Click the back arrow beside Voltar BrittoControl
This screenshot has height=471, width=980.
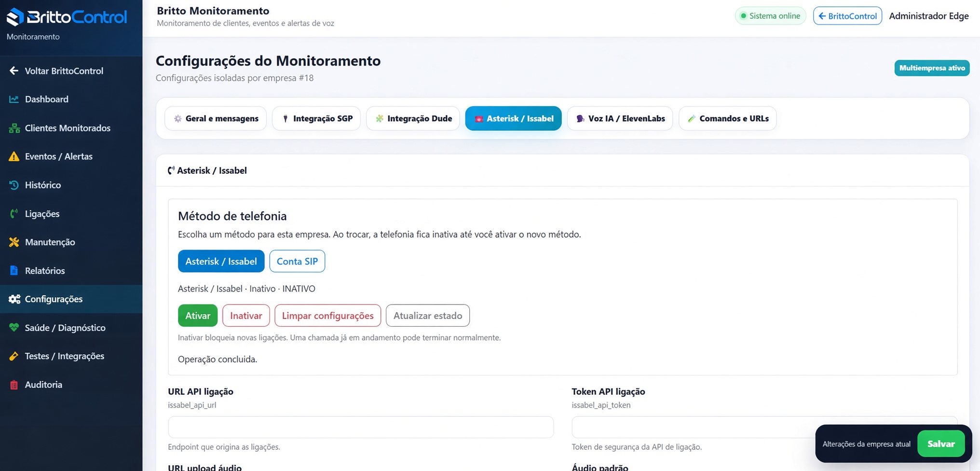coord(14,71)
